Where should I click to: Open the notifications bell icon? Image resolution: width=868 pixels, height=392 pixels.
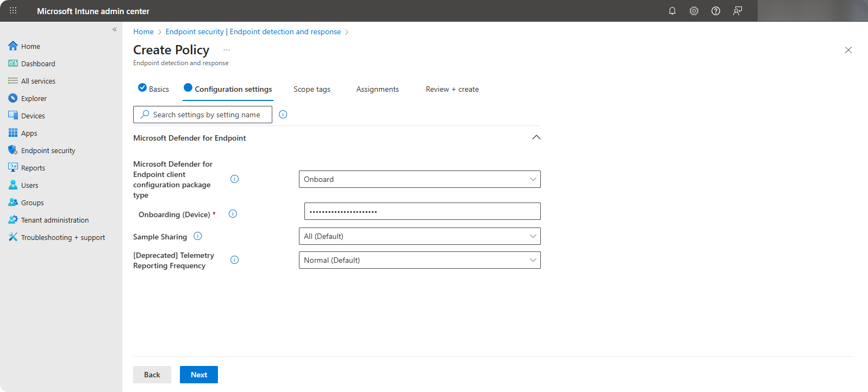click(672, 11)
